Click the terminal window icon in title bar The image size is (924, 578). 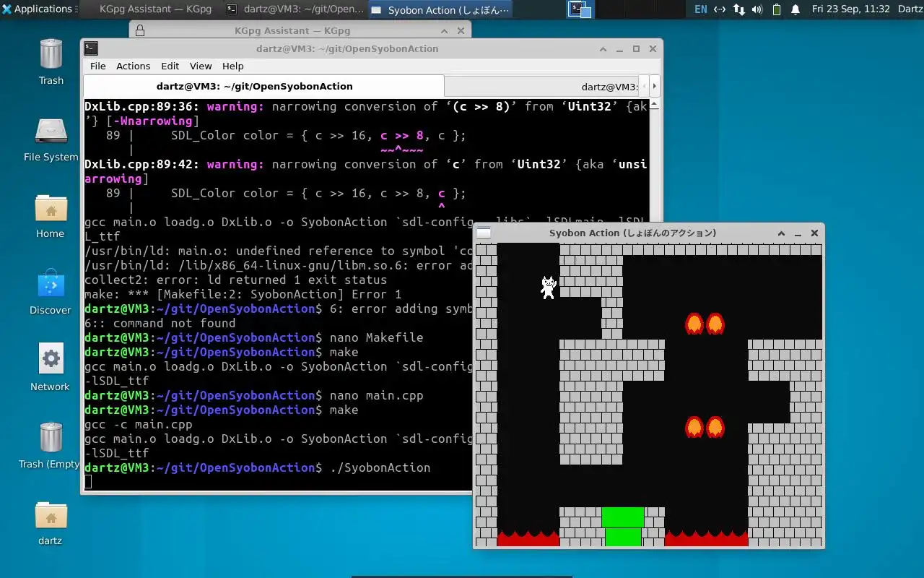[91, 48]
